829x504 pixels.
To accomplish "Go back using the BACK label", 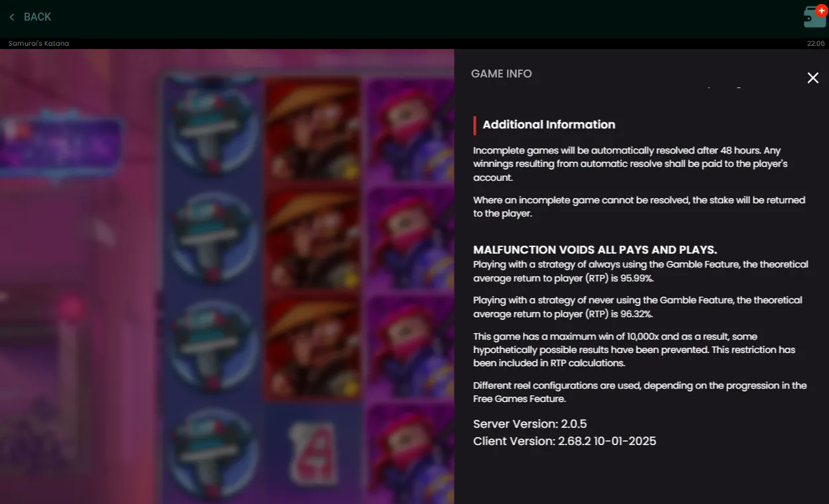I will 37,17.
